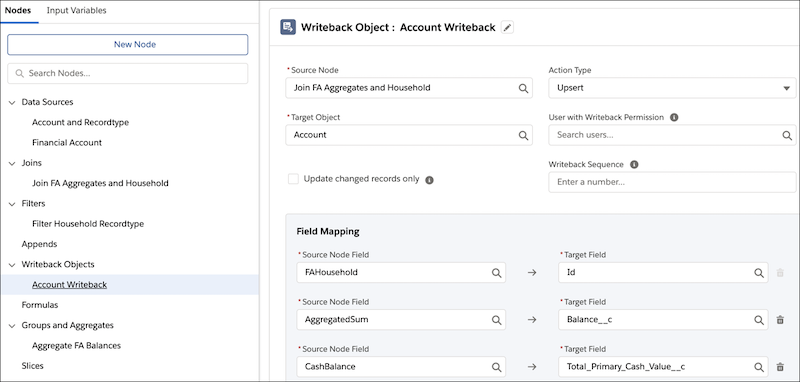Switch to the Input Variables tab
Image resolution: width=800 pixels, height=382 pixels.
[x=77, y=10]
